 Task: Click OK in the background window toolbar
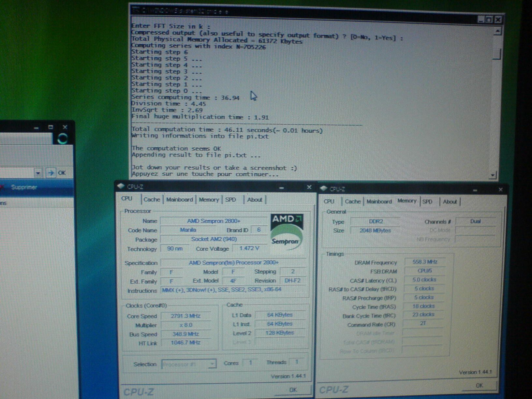coord(62,173)
